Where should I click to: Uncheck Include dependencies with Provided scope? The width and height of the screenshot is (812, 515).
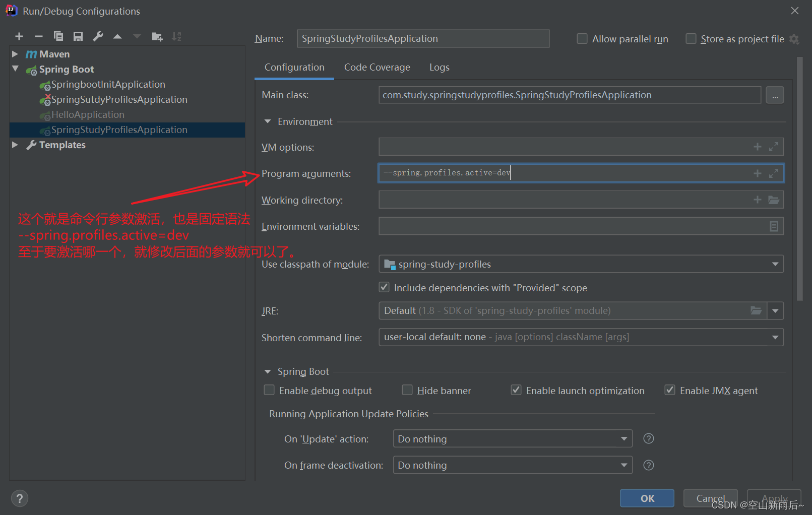(384, 287)
